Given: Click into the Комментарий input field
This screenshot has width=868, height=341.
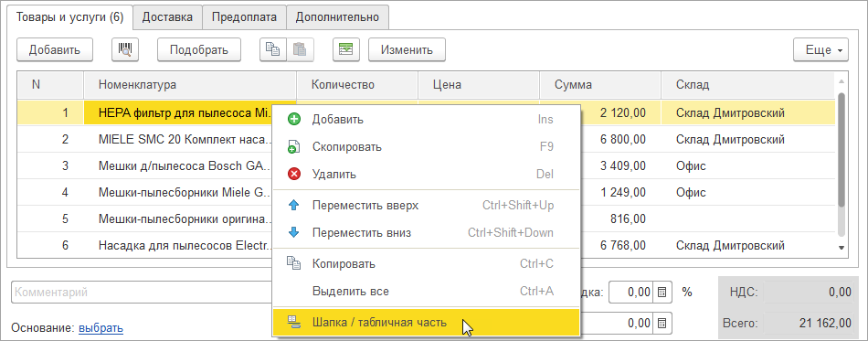Looking at the screenshot, I should click(x=142, y=293).
